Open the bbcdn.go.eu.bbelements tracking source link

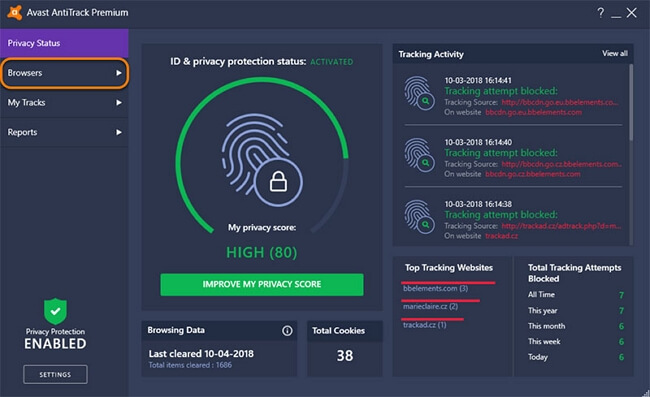click(560, 102)
